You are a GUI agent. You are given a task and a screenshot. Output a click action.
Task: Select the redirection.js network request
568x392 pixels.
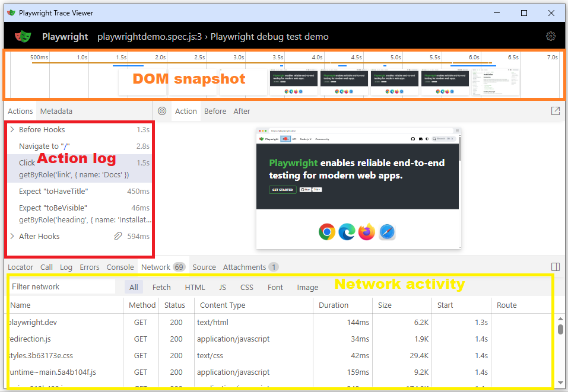click(x=281, y=339)
